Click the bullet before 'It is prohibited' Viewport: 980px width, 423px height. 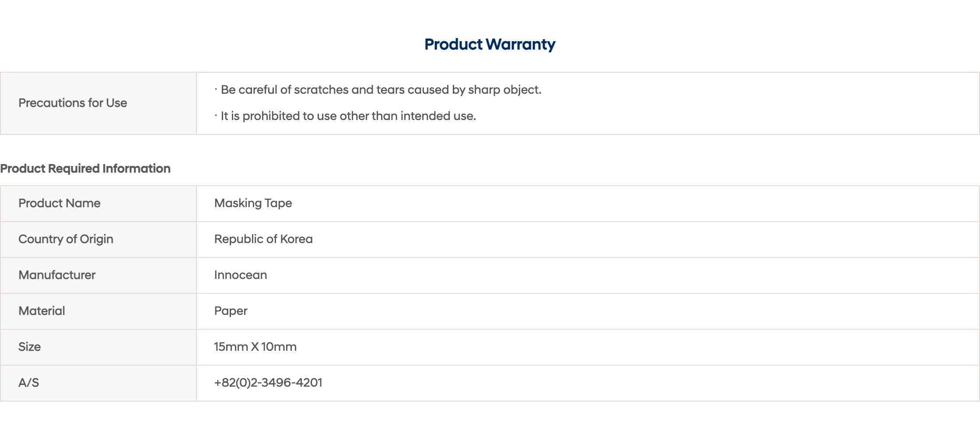(x=216, y=116)
